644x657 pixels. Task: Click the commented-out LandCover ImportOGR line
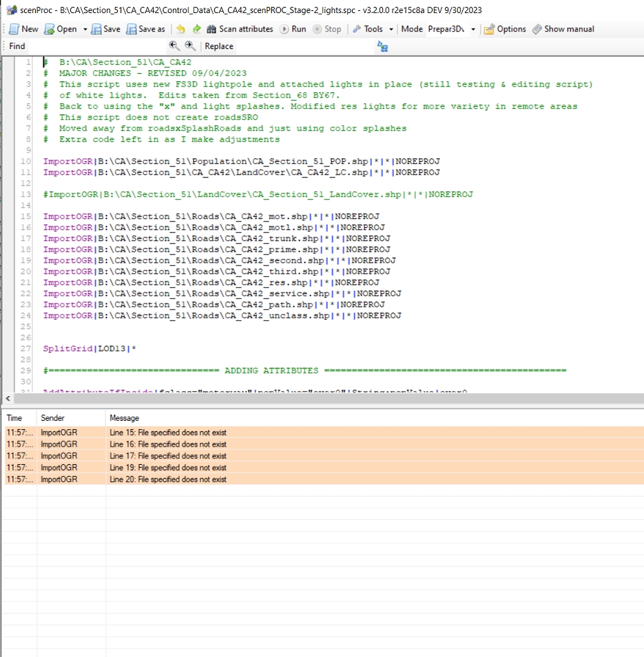pos(258,194)
